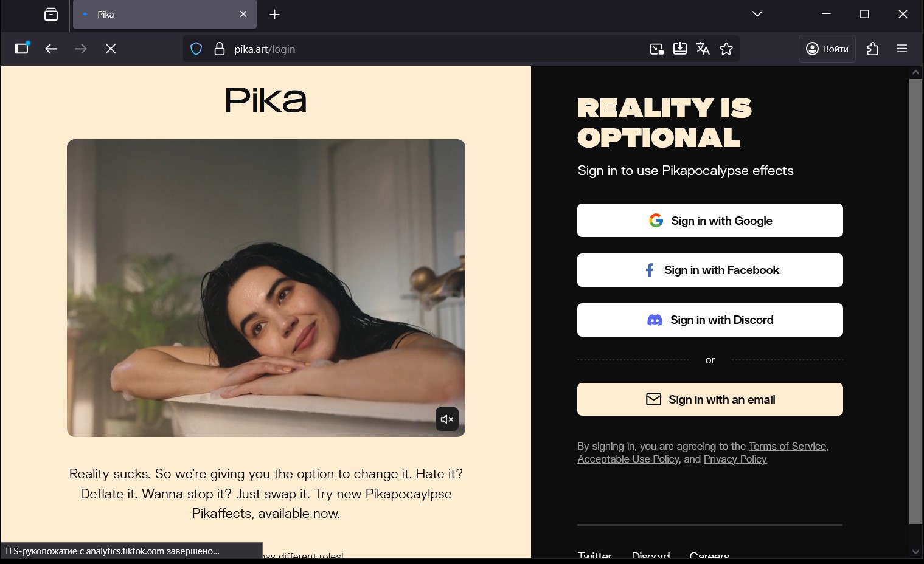This screenshot has width=924, height=564.
Task: Open a new tab with plus button
Action: (x=274, y=15)
